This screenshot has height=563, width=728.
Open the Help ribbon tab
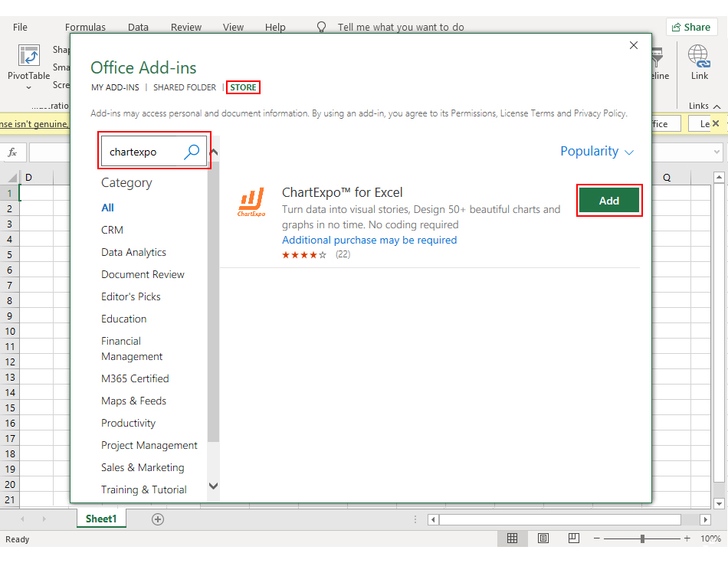[x=275, y=27]
